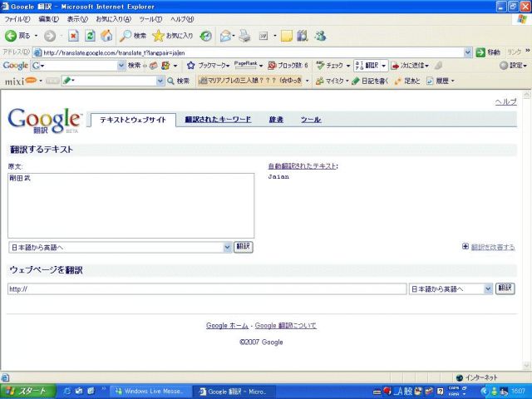
Task: Click the IE Forward arrow button
Action: 50,36
